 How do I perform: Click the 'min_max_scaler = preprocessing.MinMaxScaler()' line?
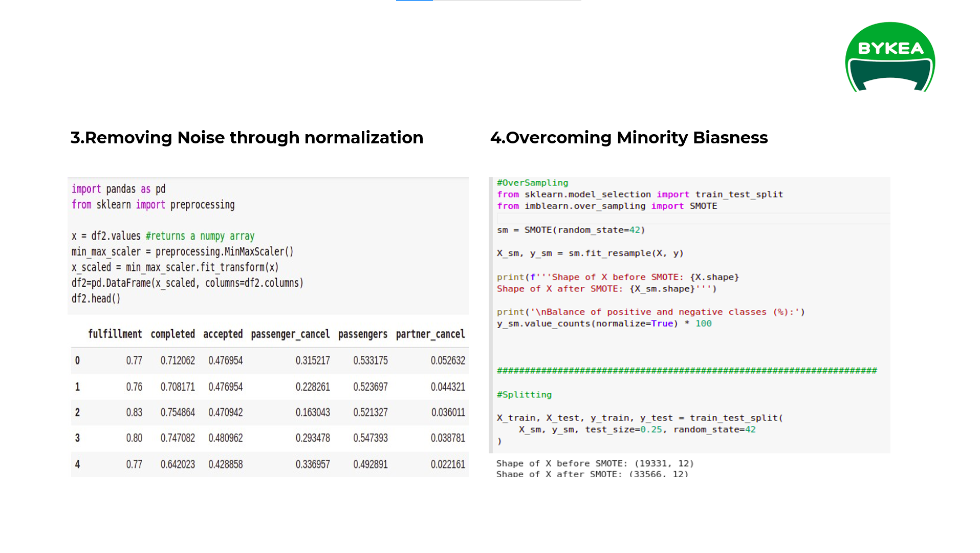[182, 252]
